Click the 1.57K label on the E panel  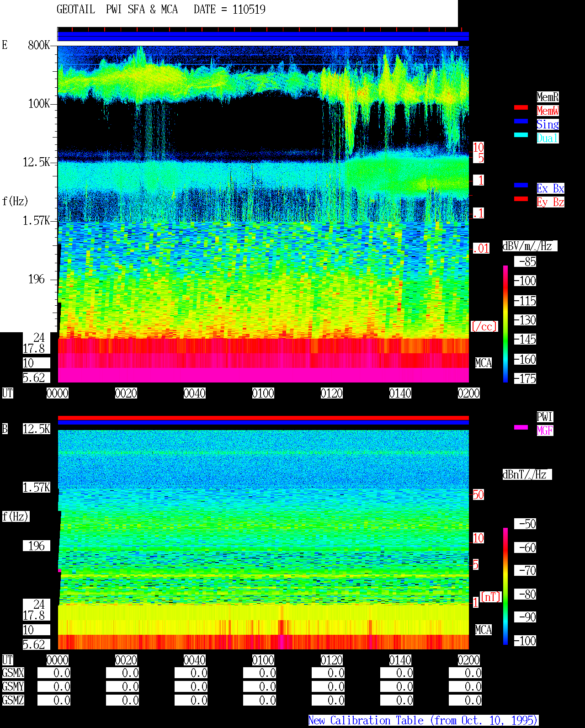click(36, 220)
